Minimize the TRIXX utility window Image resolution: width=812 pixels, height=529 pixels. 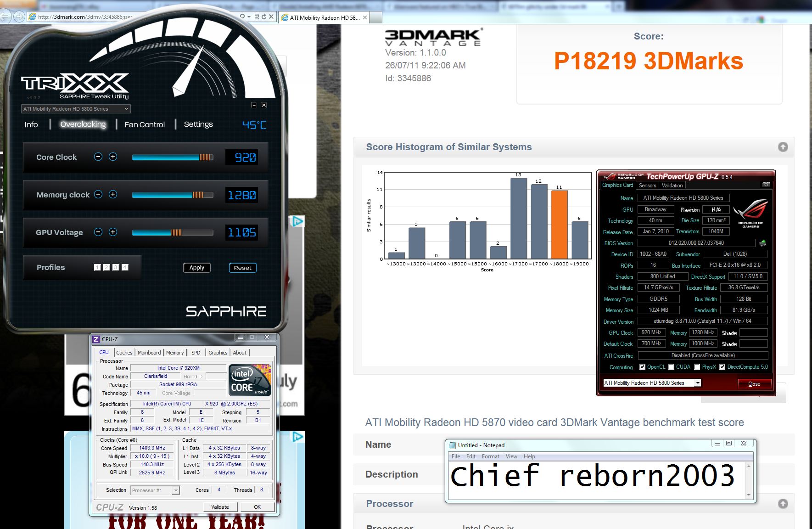point(254,105)
